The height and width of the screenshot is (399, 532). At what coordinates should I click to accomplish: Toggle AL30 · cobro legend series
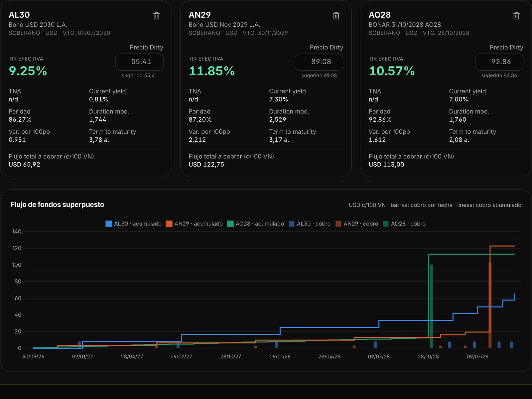click(x=310, y=224)
